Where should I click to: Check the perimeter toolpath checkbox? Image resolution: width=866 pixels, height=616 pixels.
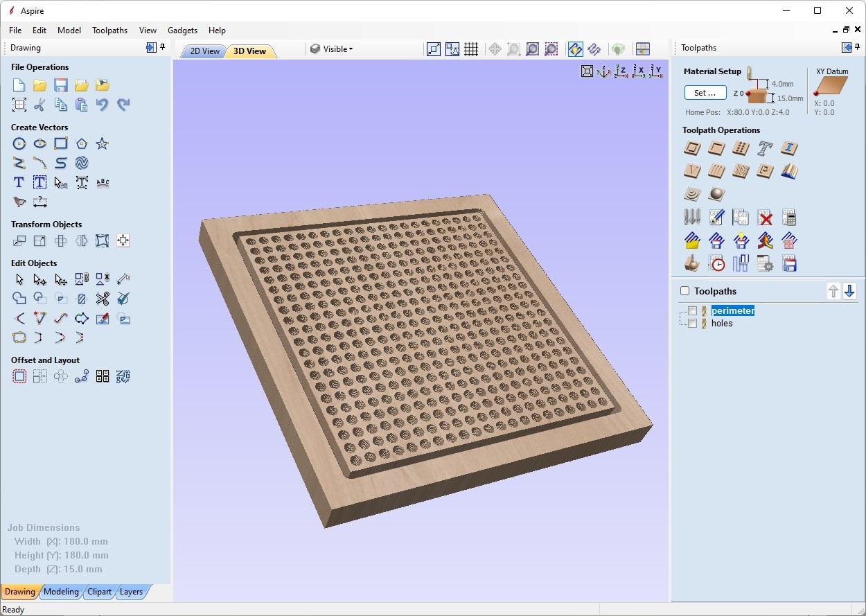[x=693, y=311]
